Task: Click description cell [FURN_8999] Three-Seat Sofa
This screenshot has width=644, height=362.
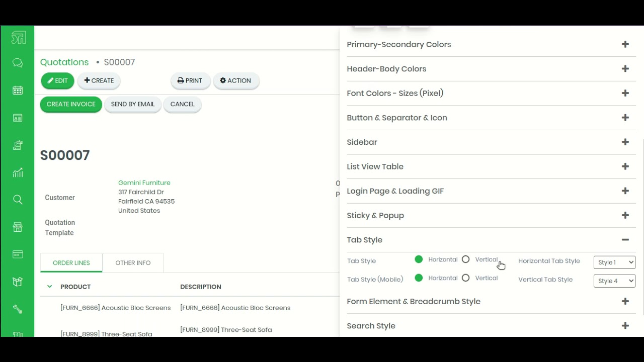Action: [x=226, y=330]
